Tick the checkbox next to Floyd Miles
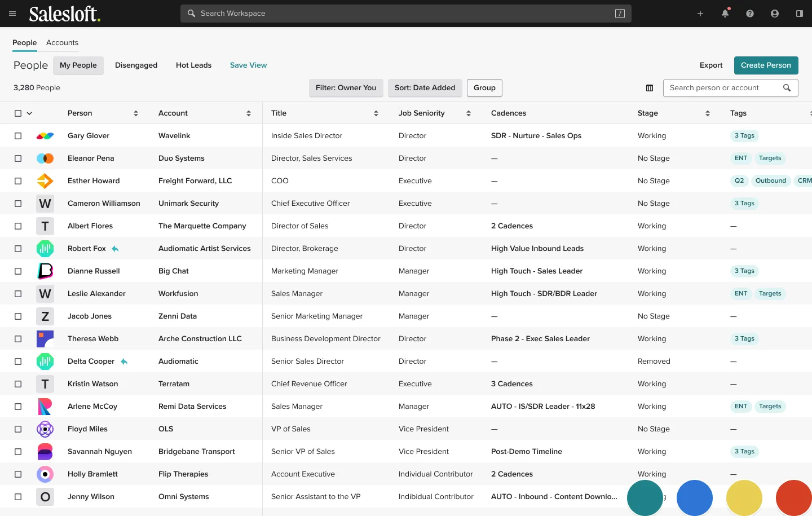 [x=18, y=429]
